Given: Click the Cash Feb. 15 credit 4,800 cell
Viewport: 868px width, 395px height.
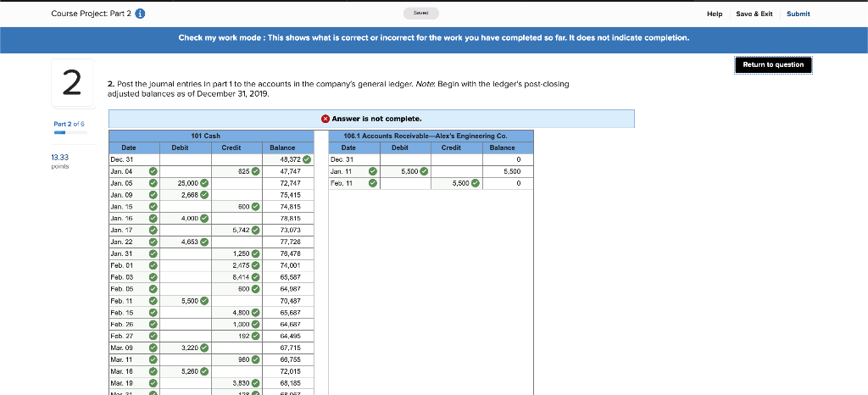Looking at the screenshot, I should point(237,313).
